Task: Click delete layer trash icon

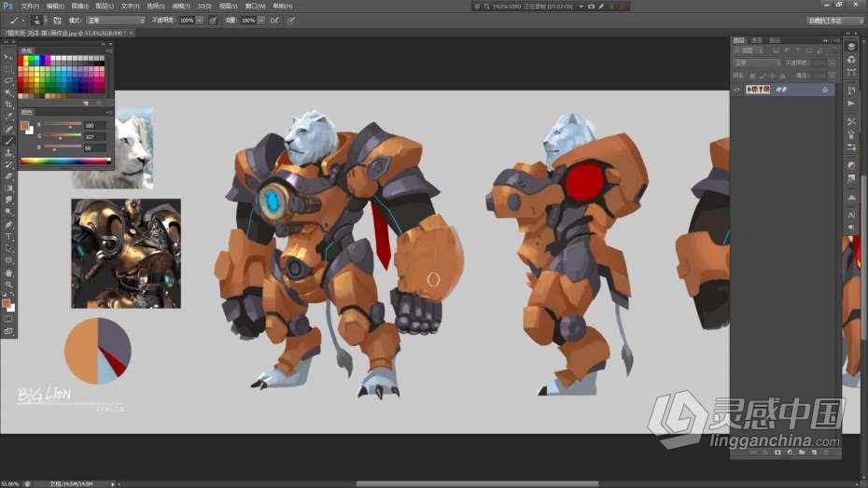Action: [x=826, y=452]
